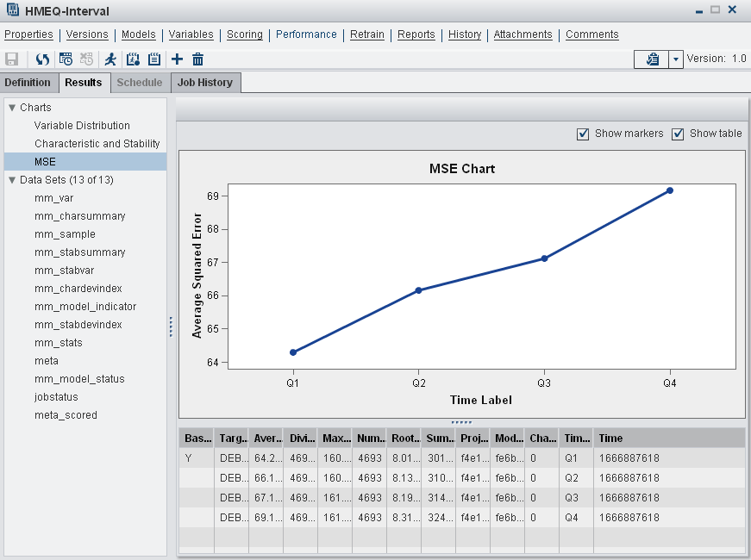Collapse the Data Sets tree node
The image size is (751, 560).
(12, 180)
